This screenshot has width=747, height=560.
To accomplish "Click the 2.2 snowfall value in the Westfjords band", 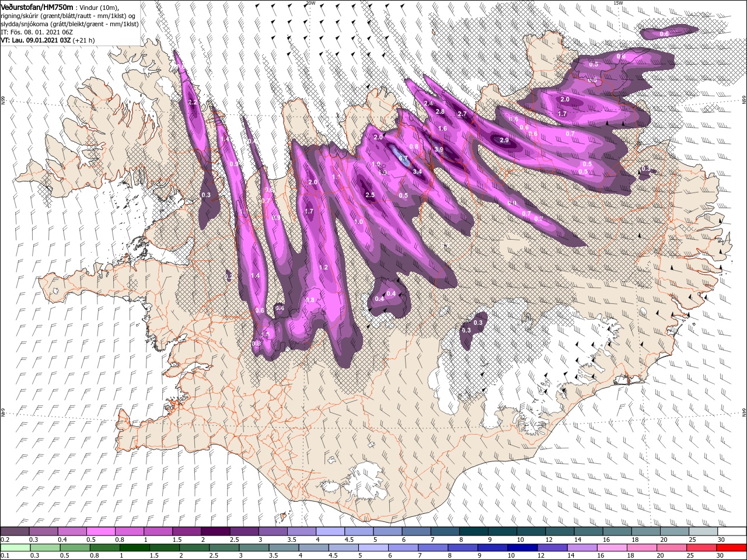I will point(193,103).
